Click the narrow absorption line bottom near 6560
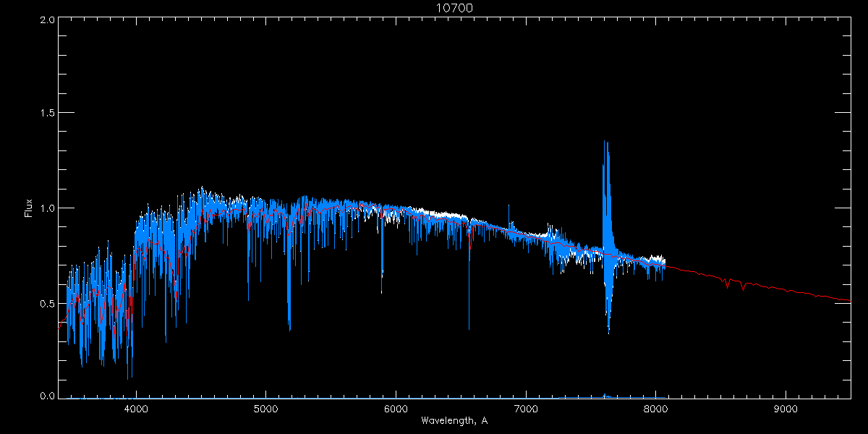This screenshot has width=868, height=434. click(x=469, y=328)
